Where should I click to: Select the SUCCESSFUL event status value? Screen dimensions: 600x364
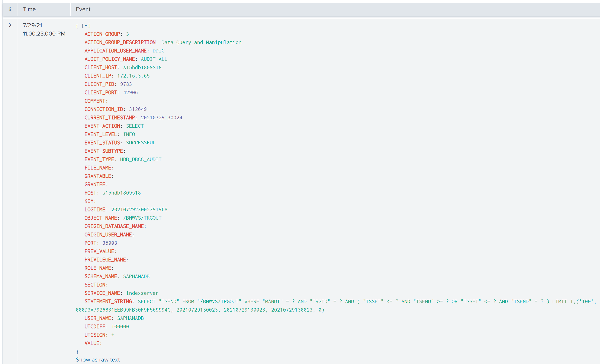point(141,143)
